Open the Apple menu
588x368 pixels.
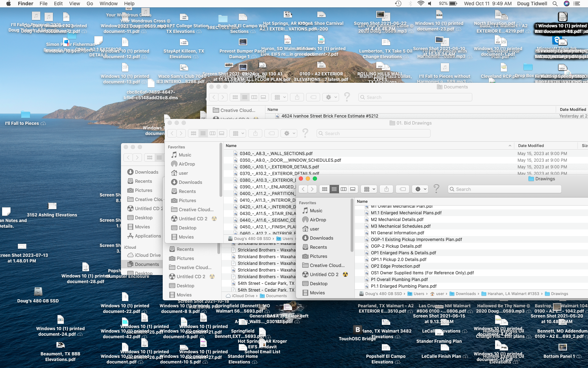pyautogui.click(x=9, y=4)
